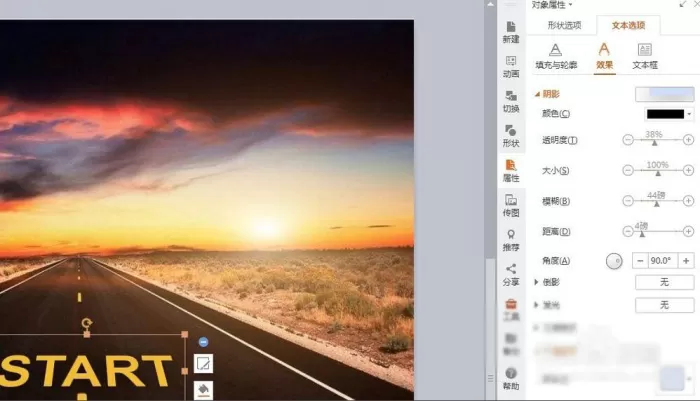Open the 发光 glow preset box showing 无
Screen dimensions: 700x401
pyautogui.click(x=665, y=305)
